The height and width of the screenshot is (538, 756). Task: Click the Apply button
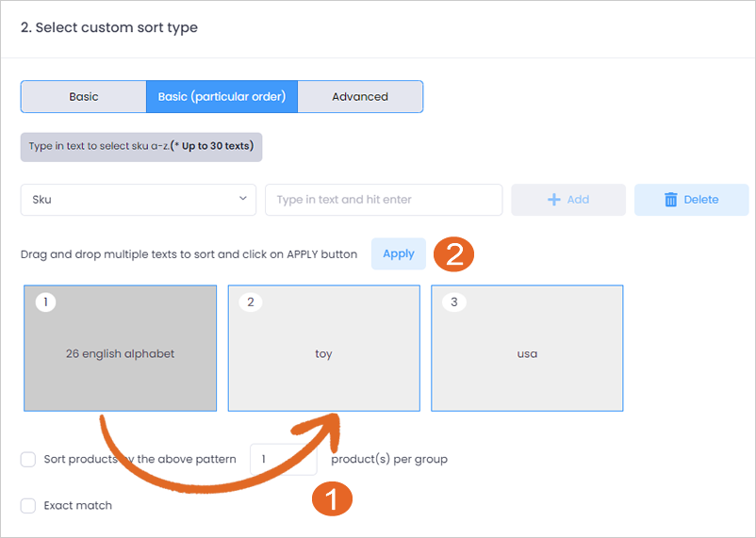click(x=398, y=253)
